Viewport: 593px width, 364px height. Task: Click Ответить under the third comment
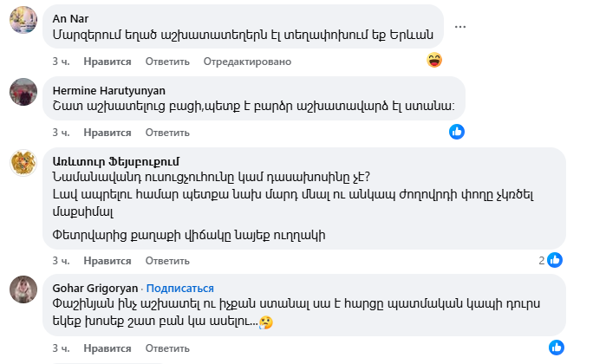[167, 260]
